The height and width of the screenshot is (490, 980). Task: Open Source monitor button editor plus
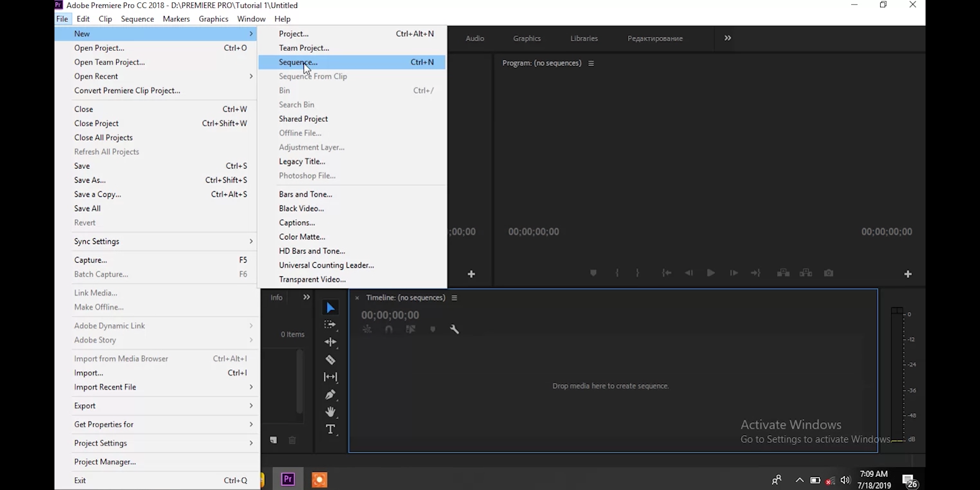tap(471, 274)
